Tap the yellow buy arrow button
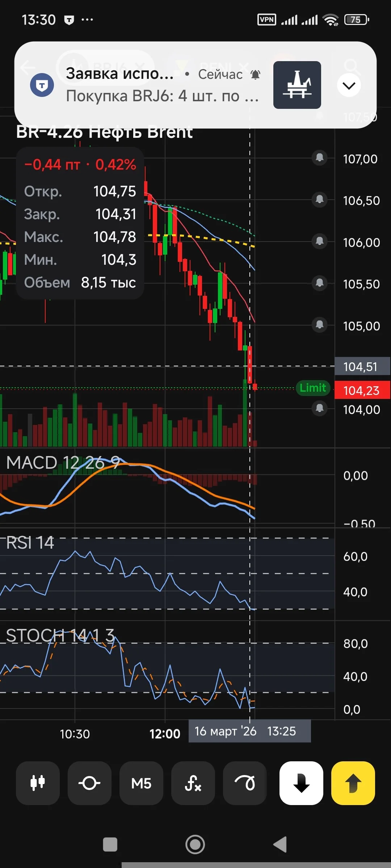The image size is (391, 868). click(x=353, y=783)
